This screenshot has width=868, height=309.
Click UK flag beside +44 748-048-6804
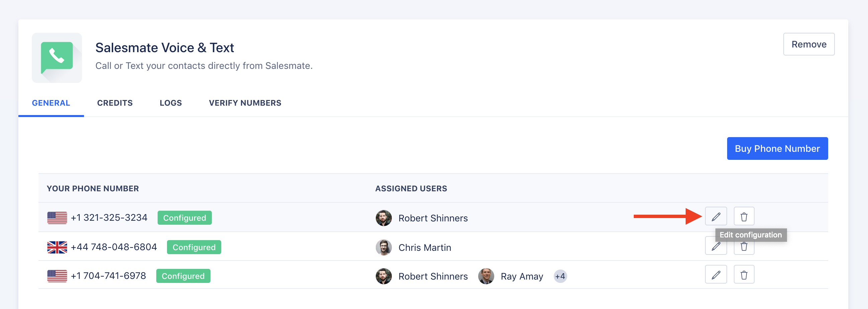coord(57,247)
